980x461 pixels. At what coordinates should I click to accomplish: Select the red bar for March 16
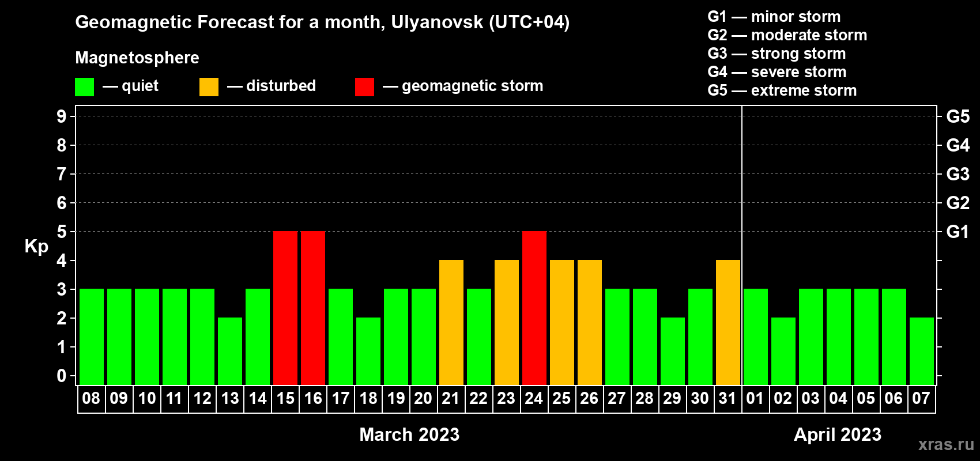pos(313,308)
